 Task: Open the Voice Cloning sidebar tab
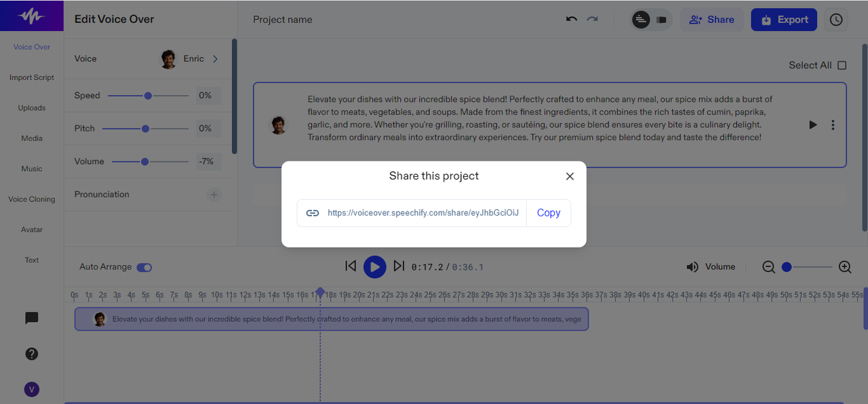[32, 199]
